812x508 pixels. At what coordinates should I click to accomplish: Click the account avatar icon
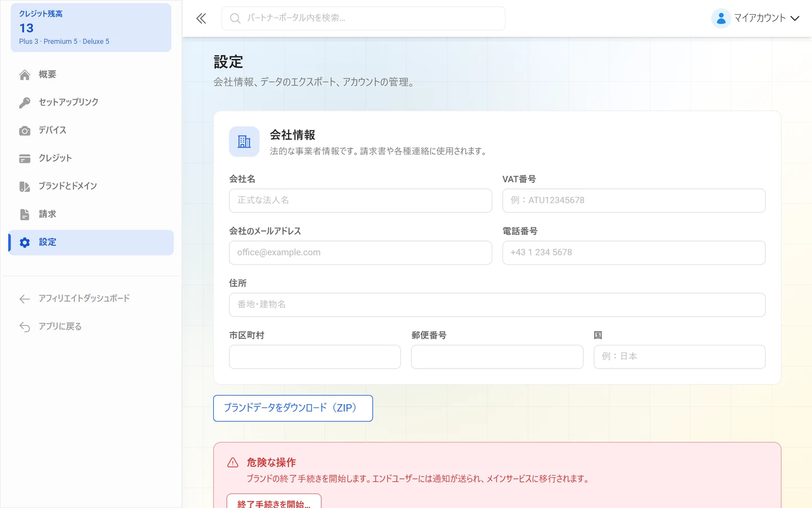click(721, 19)
